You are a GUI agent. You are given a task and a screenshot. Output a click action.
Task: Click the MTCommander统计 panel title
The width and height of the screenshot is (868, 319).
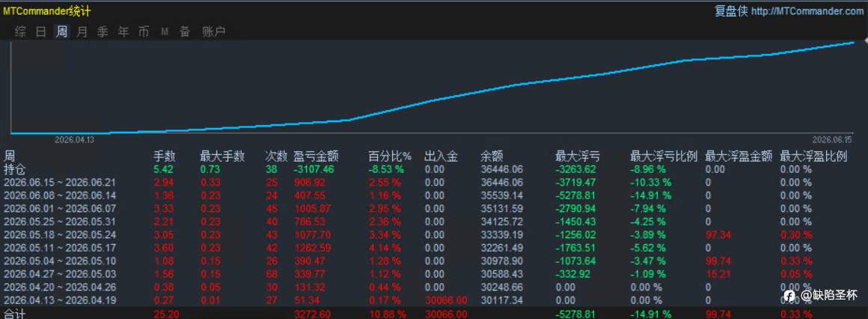(46, 11)
